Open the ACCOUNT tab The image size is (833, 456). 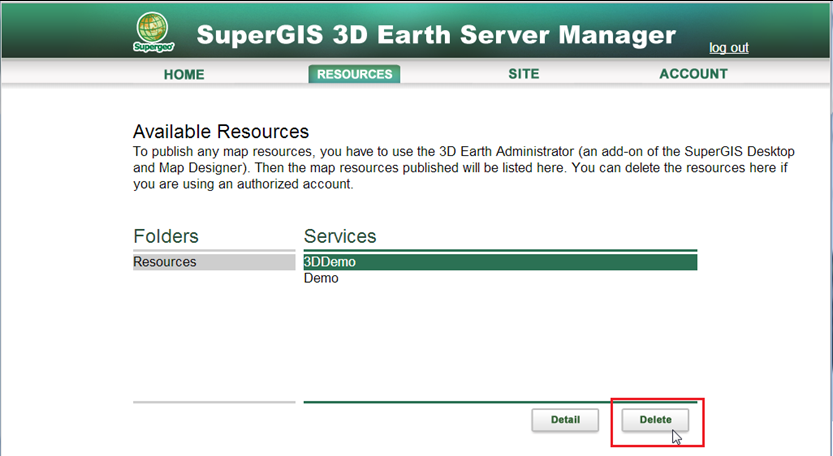[693, 74]
